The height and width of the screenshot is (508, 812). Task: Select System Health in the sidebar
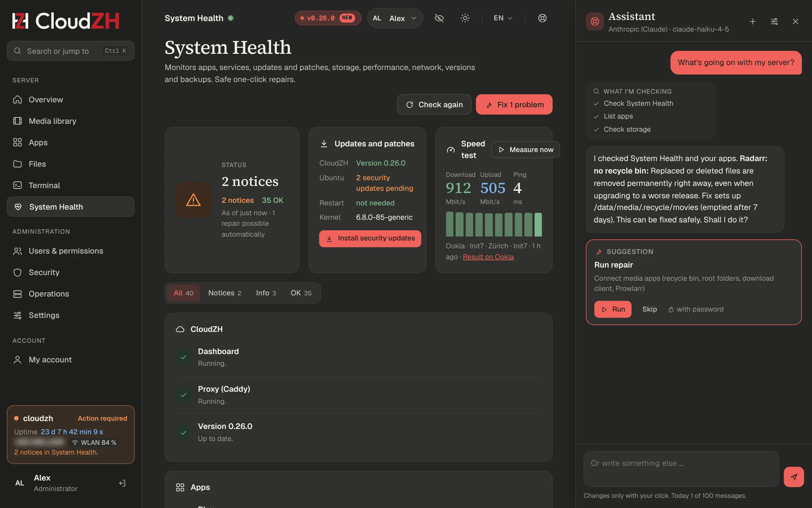(x=71, y=207)
